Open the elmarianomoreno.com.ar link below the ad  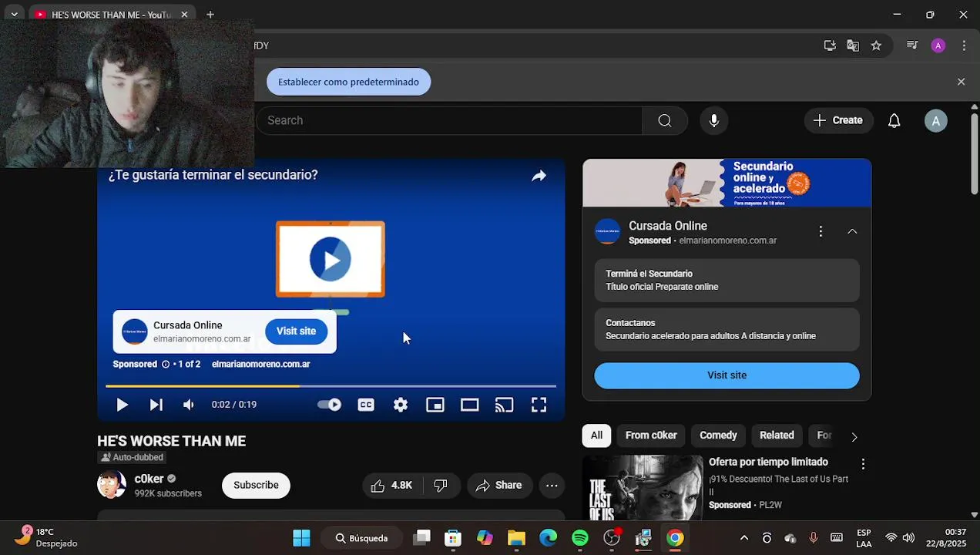click(x=260, y=365)
